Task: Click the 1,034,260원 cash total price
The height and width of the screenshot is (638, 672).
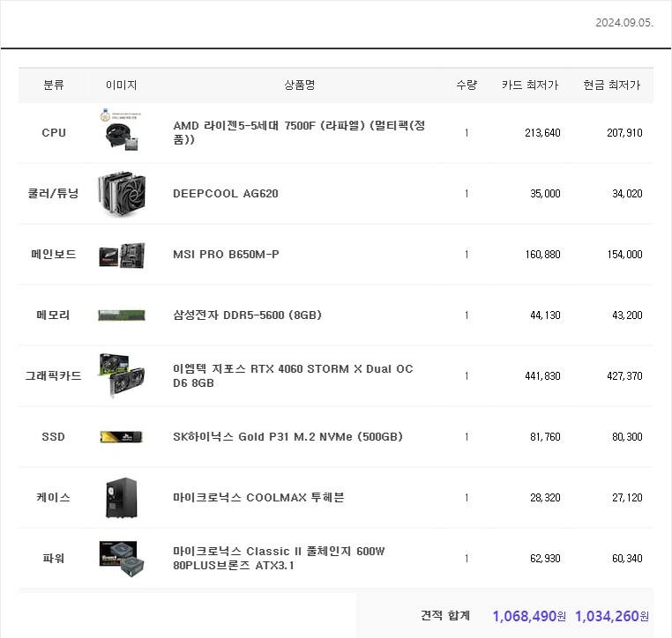Action: coord(611,616)
